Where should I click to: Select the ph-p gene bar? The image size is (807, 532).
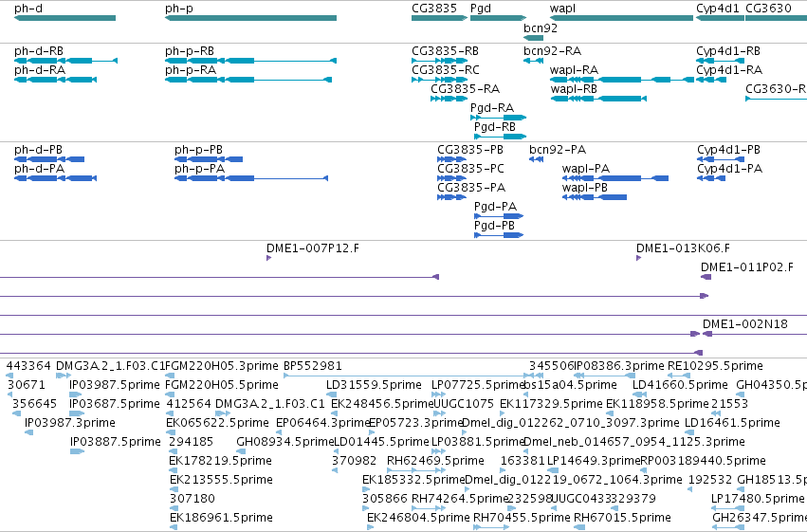click(250, 18)
